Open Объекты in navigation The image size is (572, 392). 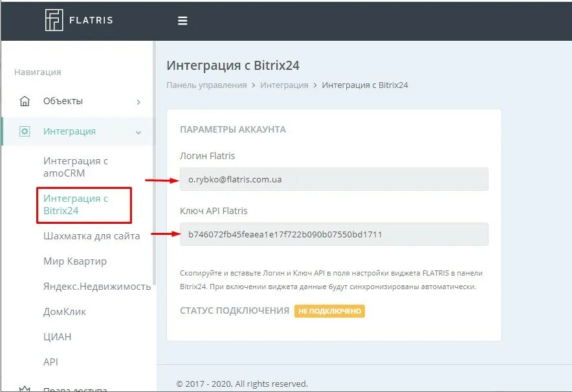[63, 101]
